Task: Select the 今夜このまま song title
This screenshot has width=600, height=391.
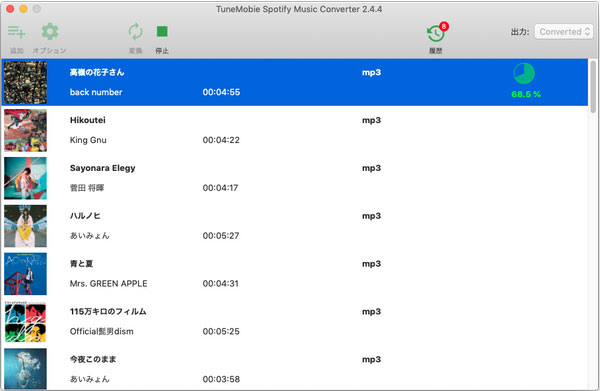Action: [93, 359]
